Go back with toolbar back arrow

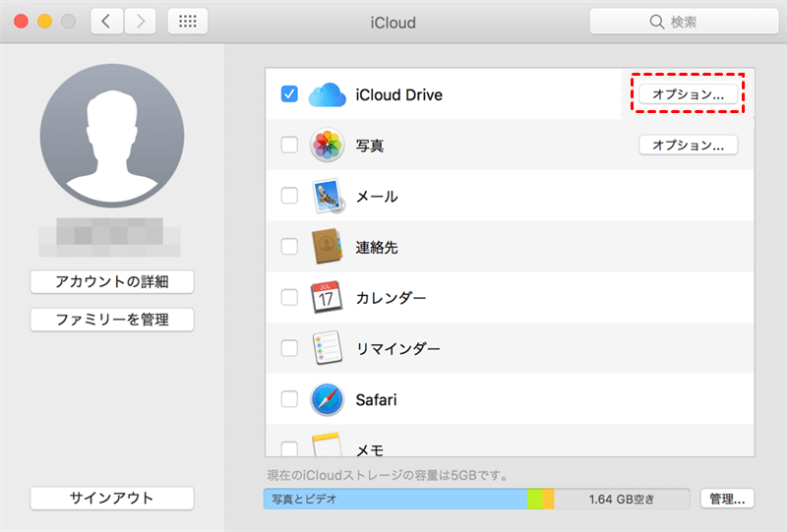pyautogui.click(x=107, y=22)
